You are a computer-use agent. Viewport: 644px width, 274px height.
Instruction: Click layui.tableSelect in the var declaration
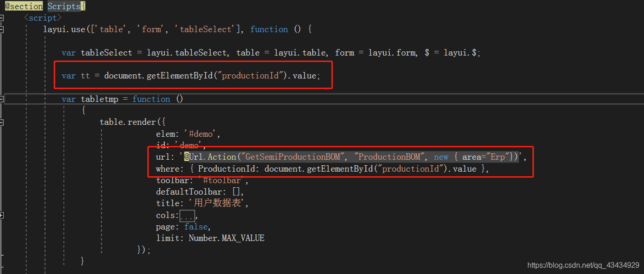(x=187, y=53)
